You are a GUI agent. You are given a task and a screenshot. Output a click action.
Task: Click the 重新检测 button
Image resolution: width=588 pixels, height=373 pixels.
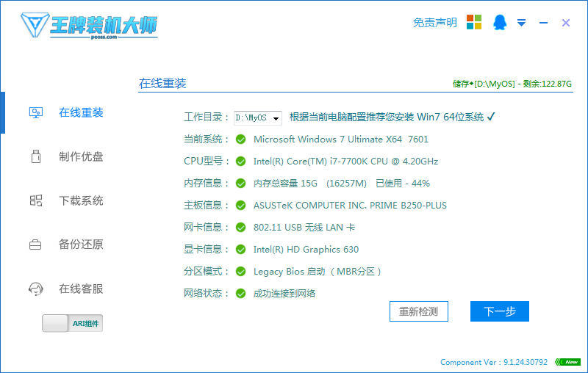pyautogui.click(x=419, y=311)
